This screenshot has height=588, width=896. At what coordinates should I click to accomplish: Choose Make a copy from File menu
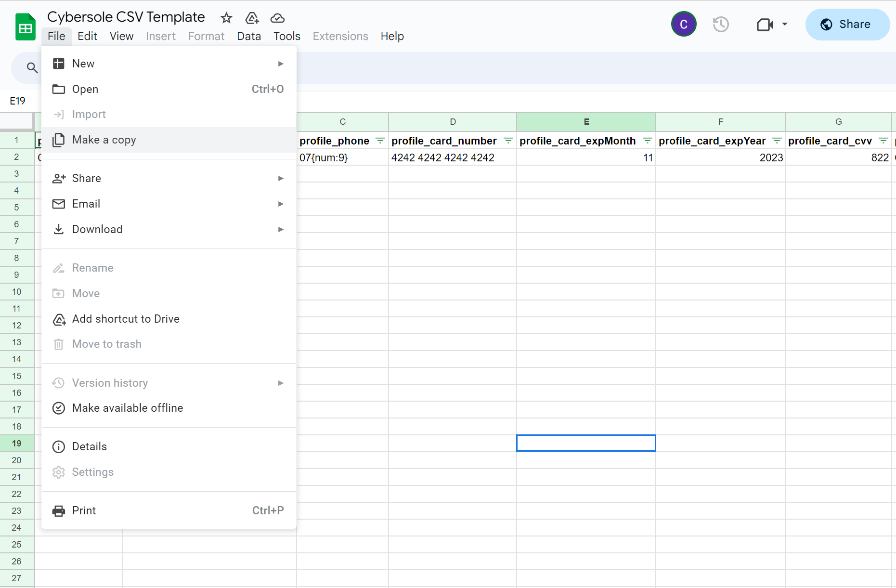(169, 140)
